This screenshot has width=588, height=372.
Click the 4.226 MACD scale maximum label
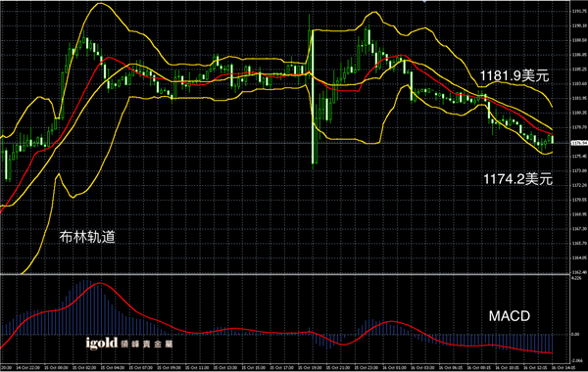[576, 278]
